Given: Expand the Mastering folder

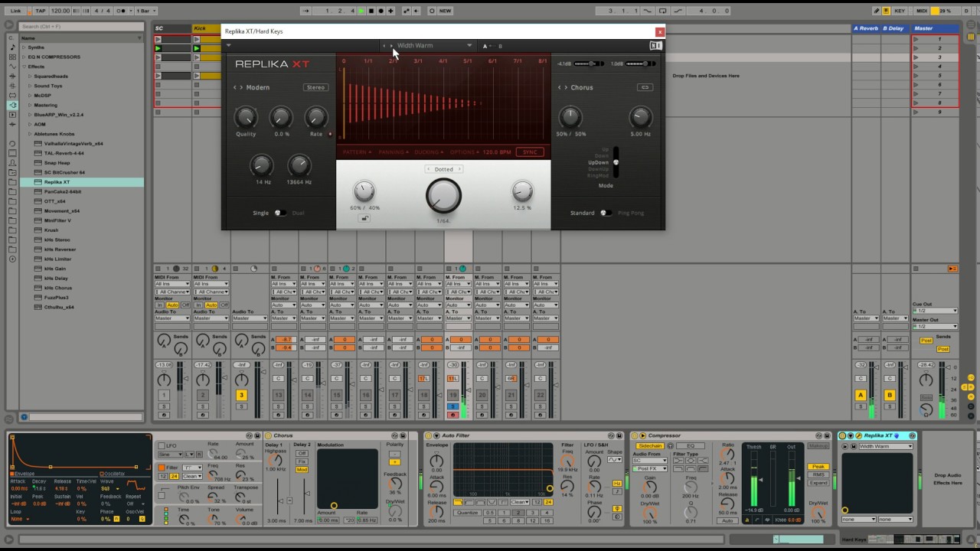Looking at the screenshot, I should (30, 105).
